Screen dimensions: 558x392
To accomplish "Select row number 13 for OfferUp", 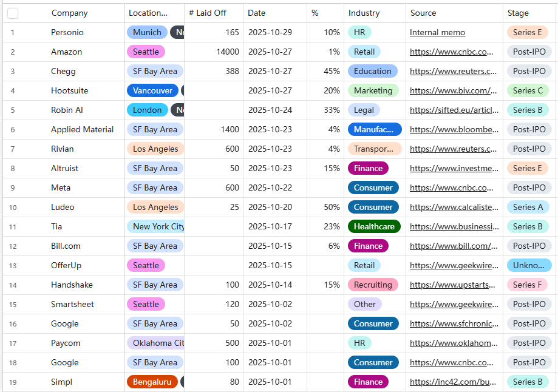I will pos(13,266).
